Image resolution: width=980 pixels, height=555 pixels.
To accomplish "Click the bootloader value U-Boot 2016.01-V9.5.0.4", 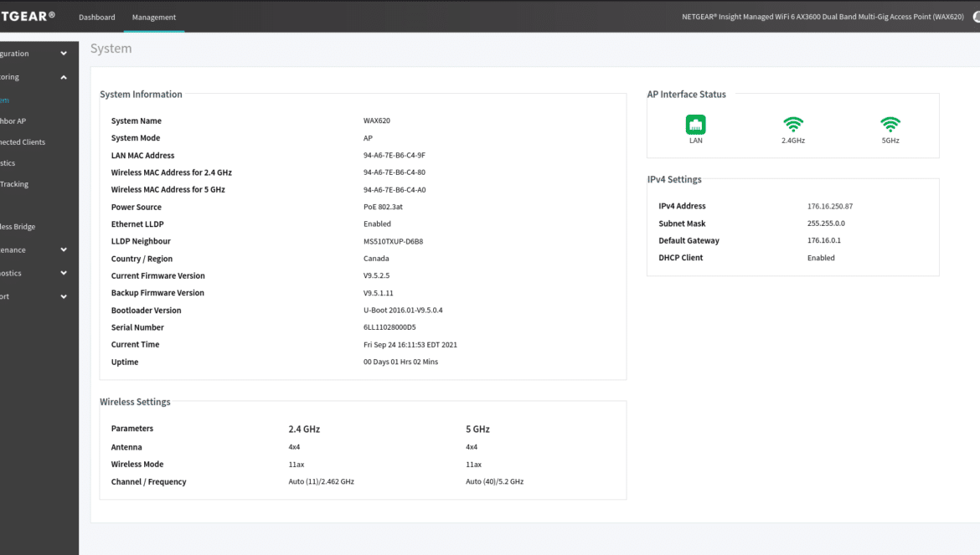I will 403,311.
